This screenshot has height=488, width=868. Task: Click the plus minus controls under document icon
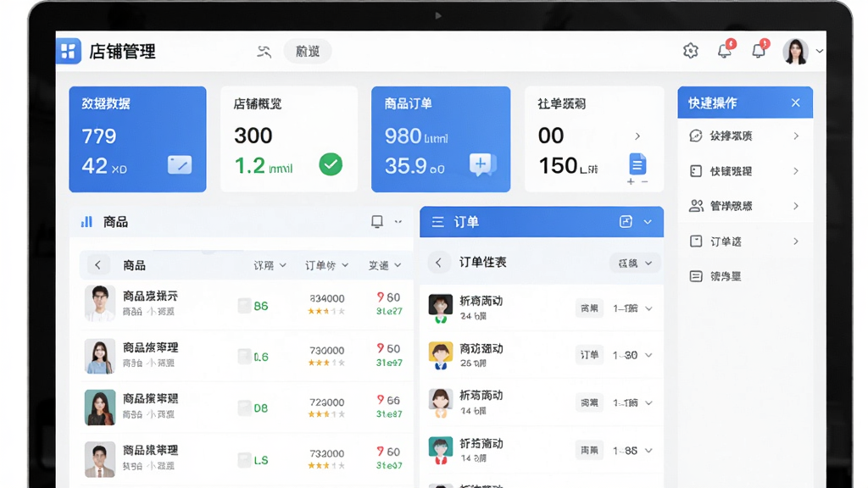637,181
